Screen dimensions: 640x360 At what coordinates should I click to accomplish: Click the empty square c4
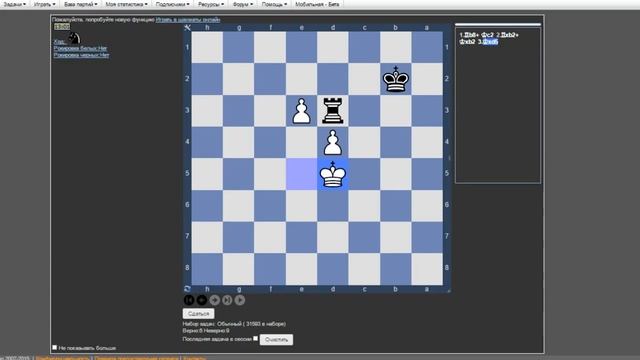tap(364, 142)
